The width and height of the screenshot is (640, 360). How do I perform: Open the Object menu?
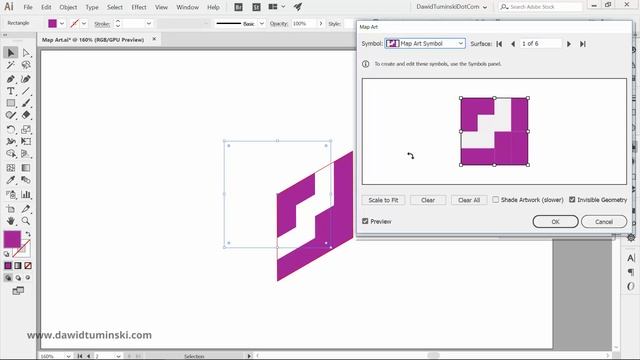68,7
